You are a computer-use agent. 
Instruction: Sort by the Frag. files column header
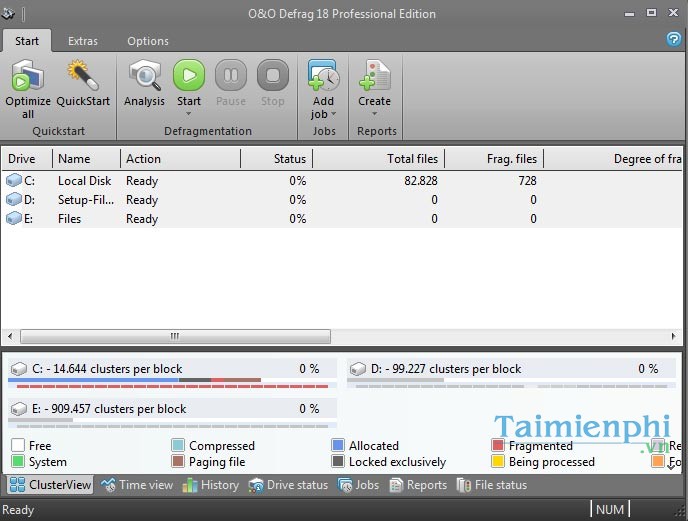coord(494,158)
